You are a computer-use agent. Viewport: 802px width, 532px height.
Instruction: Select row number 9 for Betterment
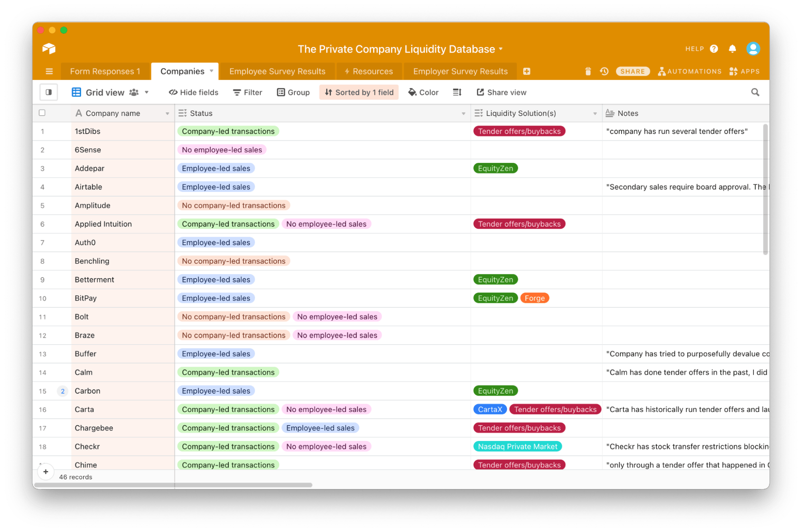click(42, 280)
